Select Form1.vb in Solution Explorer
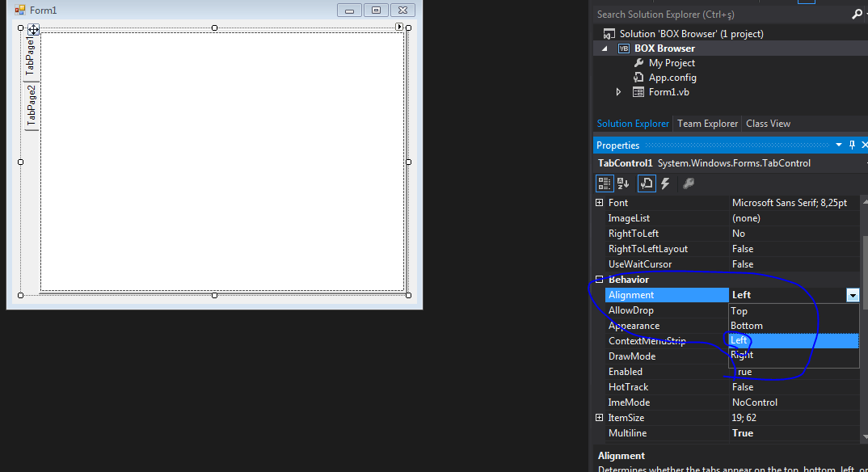The height and width of the screenshot is (472, 868). (668, 92)
